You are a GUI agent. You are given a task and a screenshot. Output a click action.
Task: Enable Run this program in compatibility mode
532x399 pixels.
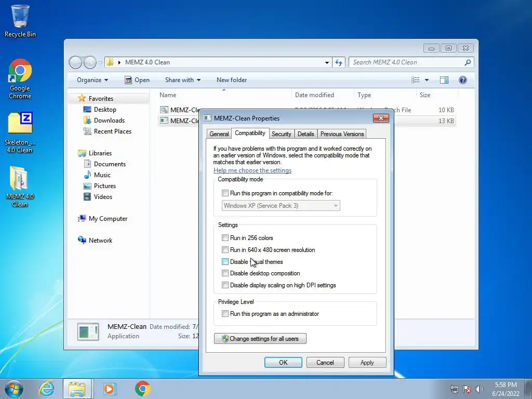(225, 193)
